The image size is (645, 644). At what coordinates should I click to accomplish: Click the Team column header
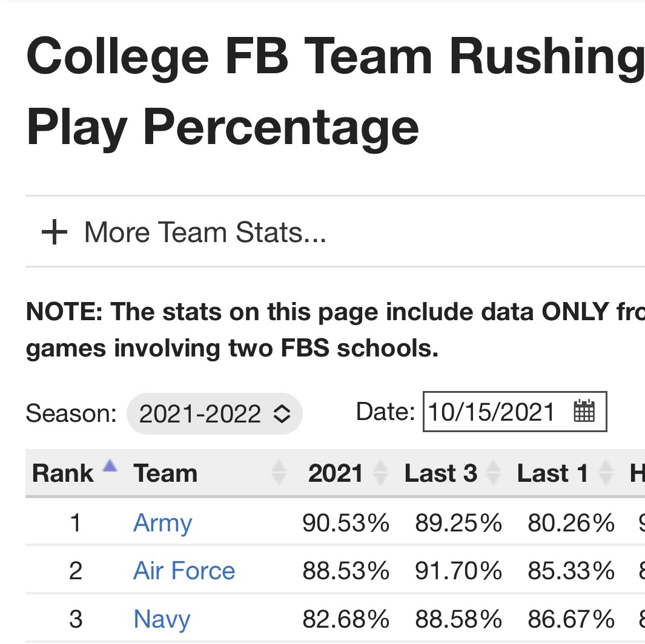click(165, 473)
